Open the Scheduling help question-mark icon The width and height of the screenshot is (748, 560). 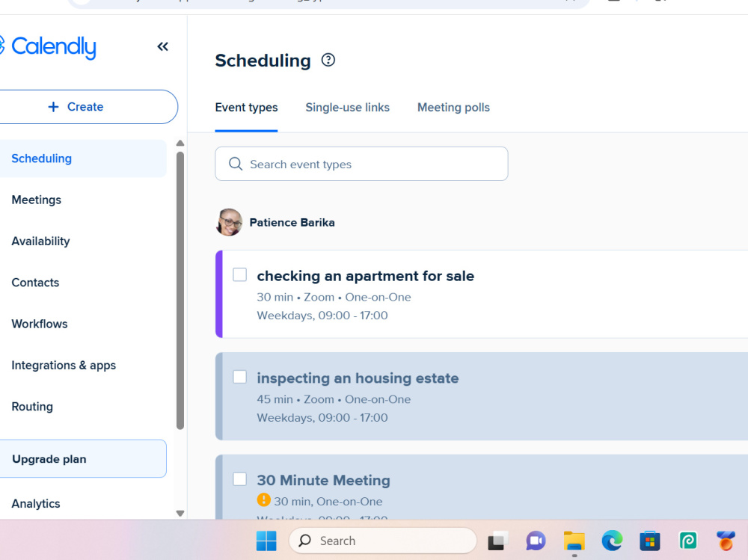click(328, 60)
